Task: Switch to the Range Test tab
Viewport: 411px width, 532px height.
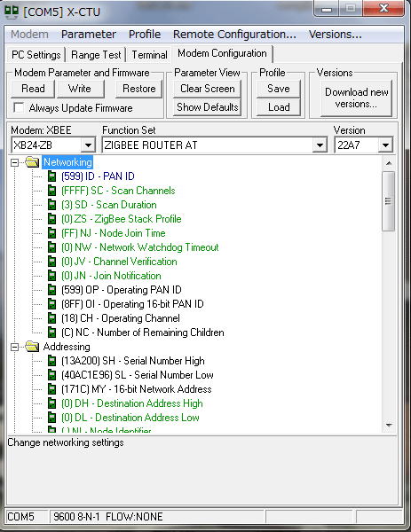Action: (x=96, y=55)
